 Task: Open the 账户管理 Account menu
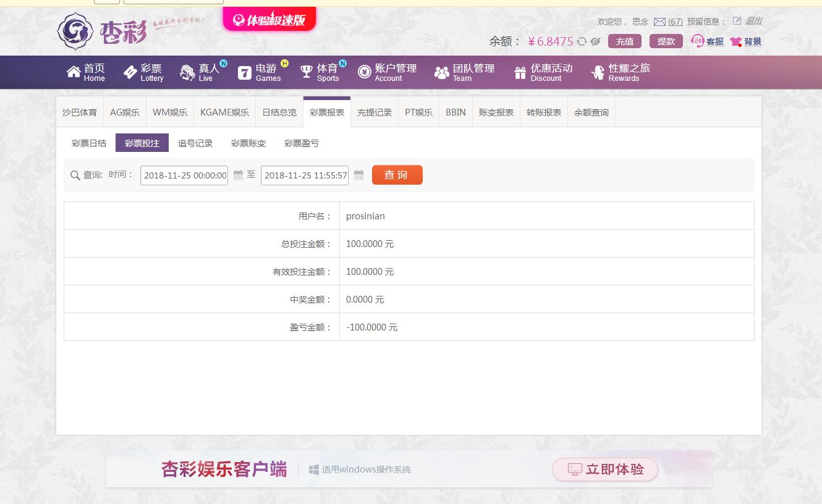click(x=387, y=72)
